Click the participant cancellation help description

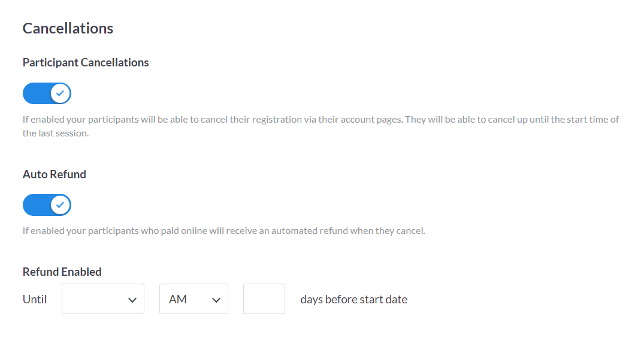(x=321, y=126)
